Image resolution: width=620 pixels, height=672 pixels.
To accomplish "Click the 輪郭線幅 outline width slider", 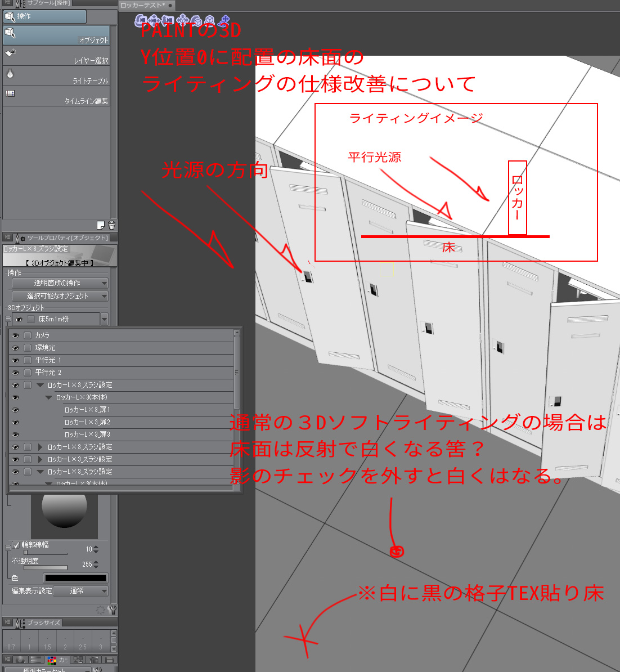I will (46, 553).
